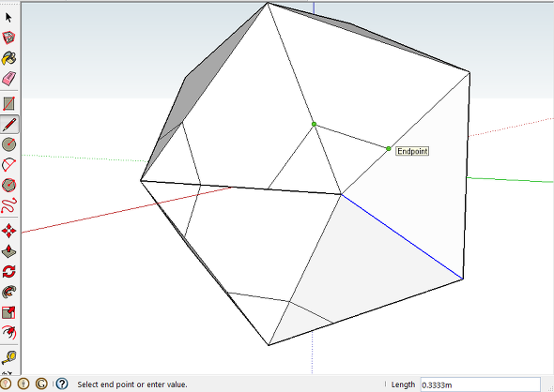Select the Arc tool
554x392 pixels.
pyautogui.click(x=8, y=165)
